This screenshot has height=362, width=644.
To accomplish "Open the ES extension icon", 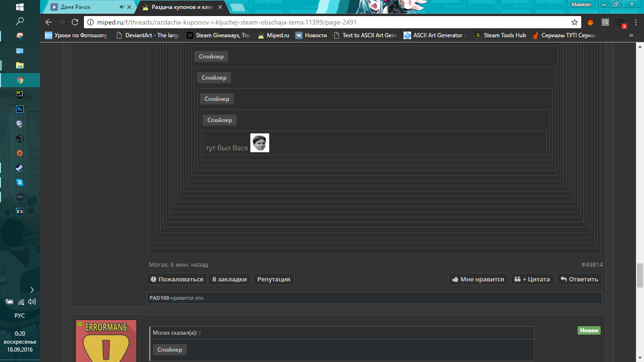I will pyautogui.click(x=605, y=22).
